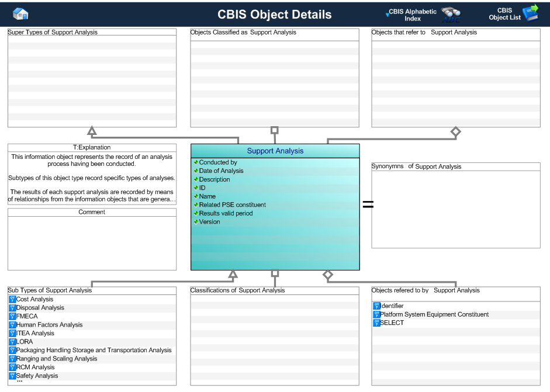Click the CBIS Alphabetic Index link text
The image size is (550, 392).
pos(413,15)
